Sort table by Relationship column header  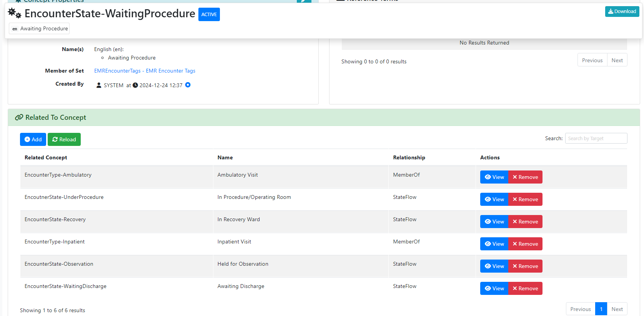pyautogui.click(x=409, y=157)
